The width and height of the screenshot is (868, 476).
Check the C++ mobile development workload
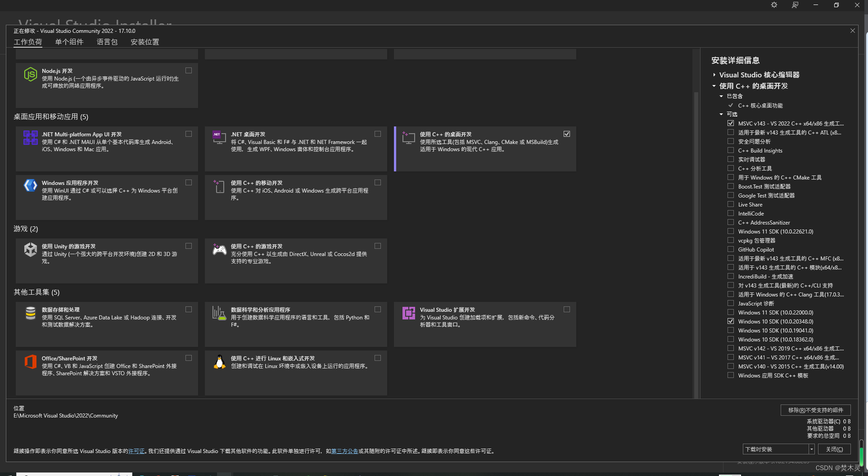pos(378,182)
